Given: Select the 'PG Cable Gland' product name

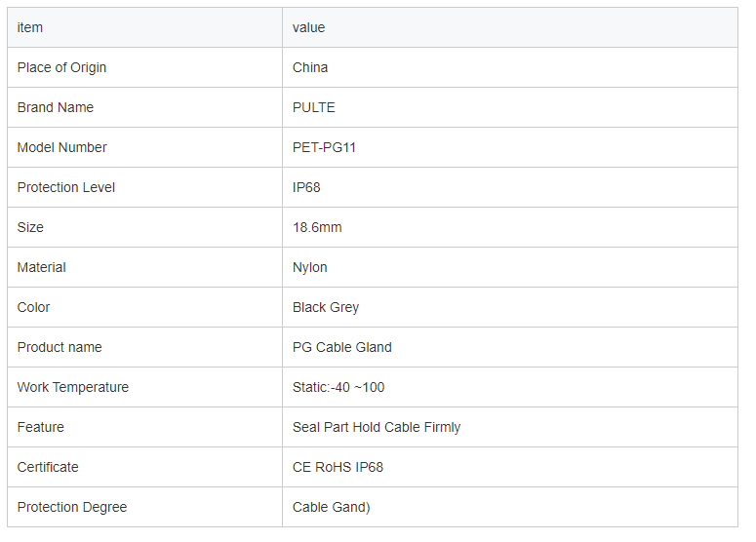Looking at the screenshot, I should 342,347.
